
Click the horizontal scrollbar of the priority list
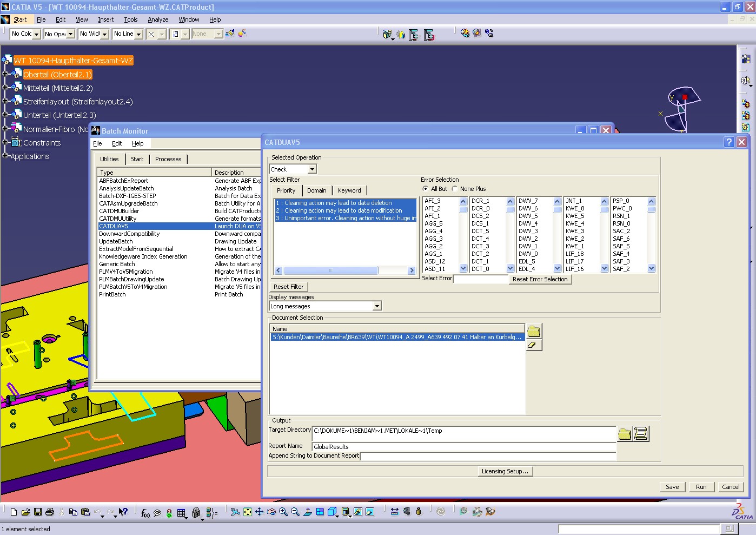click(345, 270)
